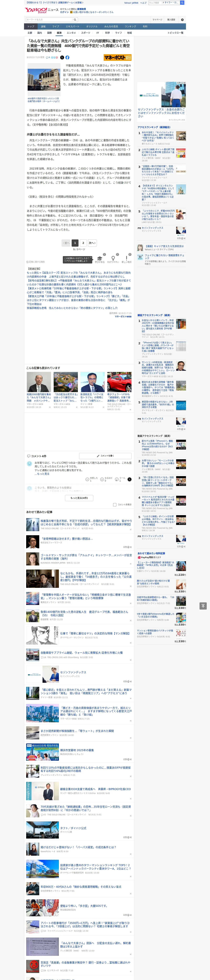Open the 有料 navigation tab
The image size is (210, 980).
tap(145, 27)
